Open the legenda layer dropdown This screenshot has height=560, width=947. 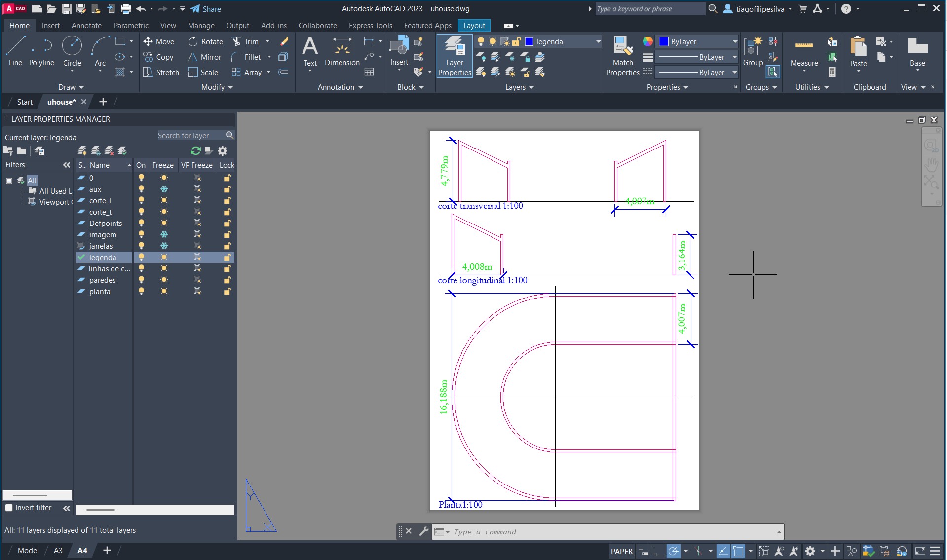(x=598, y=42)
